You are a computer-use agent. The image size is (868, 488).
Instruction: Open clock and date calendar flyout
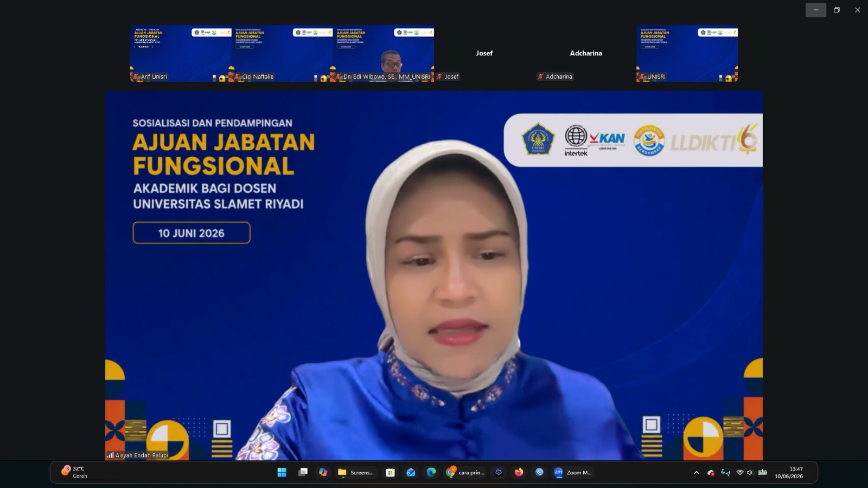click(789, 473)
